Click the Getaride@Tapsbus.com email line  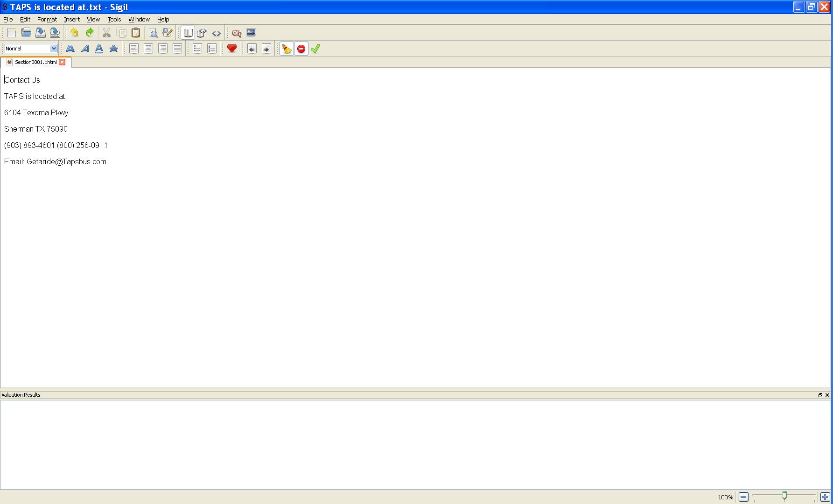[55, 161]
